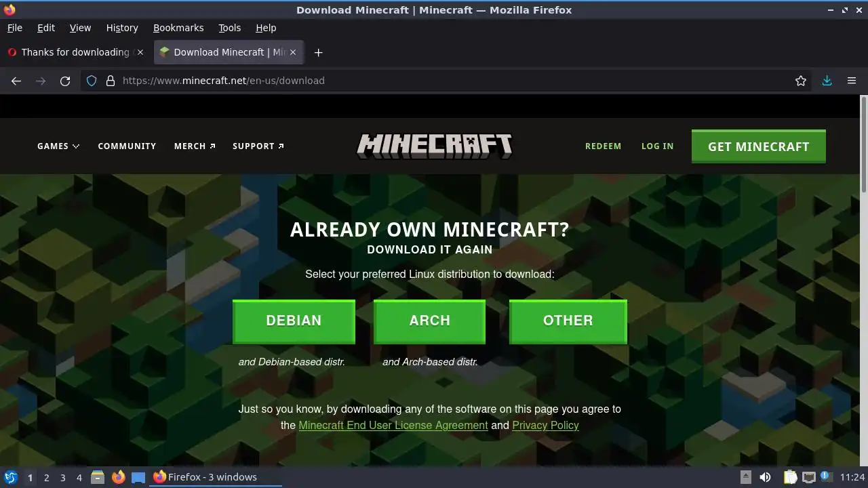
Task: Launch file manager from taskbar
Action: click(98, 477)
